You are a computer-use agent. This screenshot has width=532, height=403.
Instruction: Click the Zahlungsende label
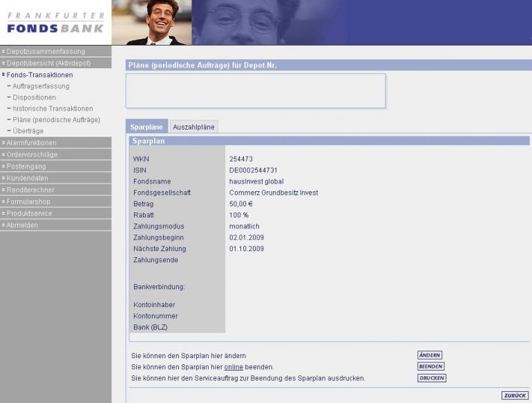click(155, 260)
